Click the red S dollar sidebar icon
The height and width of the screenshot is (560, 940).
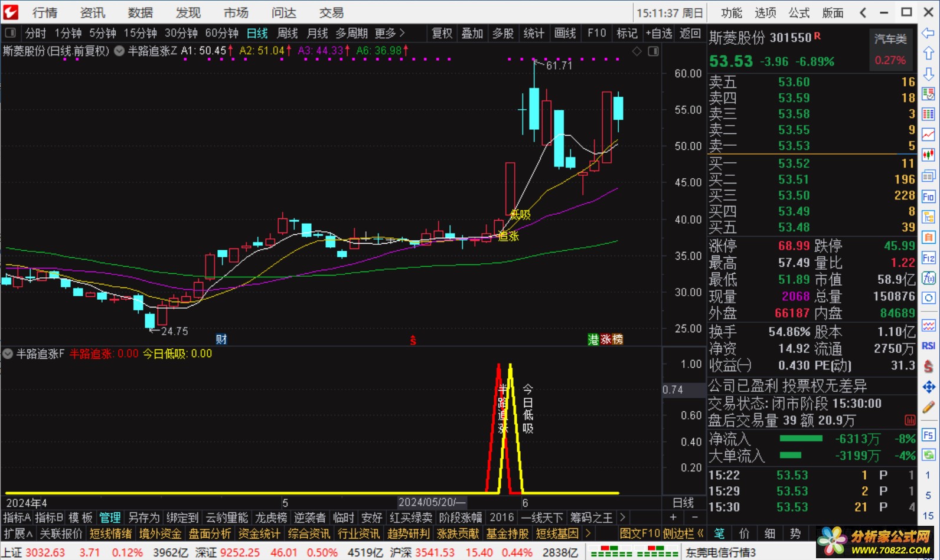928,366
